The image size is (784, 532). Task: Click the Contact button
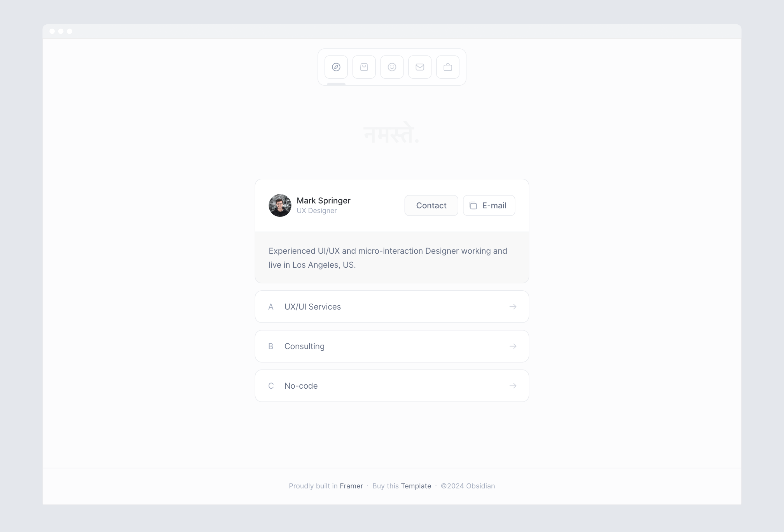pos(431,206)
